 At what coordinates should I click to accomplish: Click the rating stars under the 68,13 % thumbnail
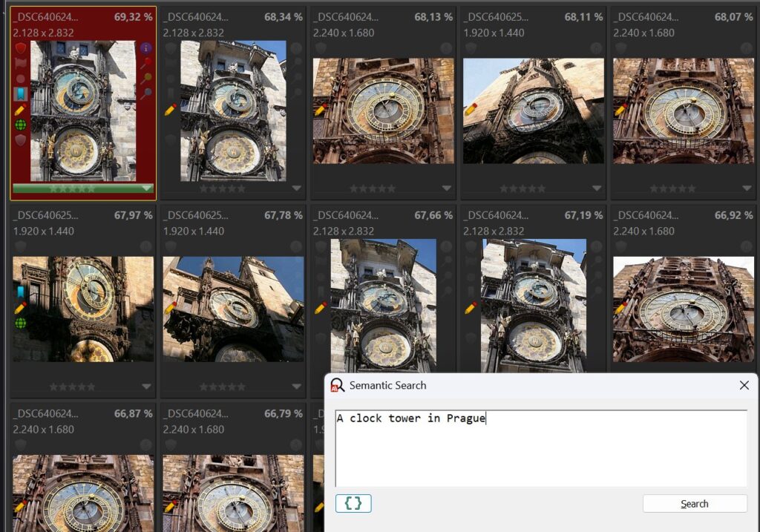(x=373, y=188)
